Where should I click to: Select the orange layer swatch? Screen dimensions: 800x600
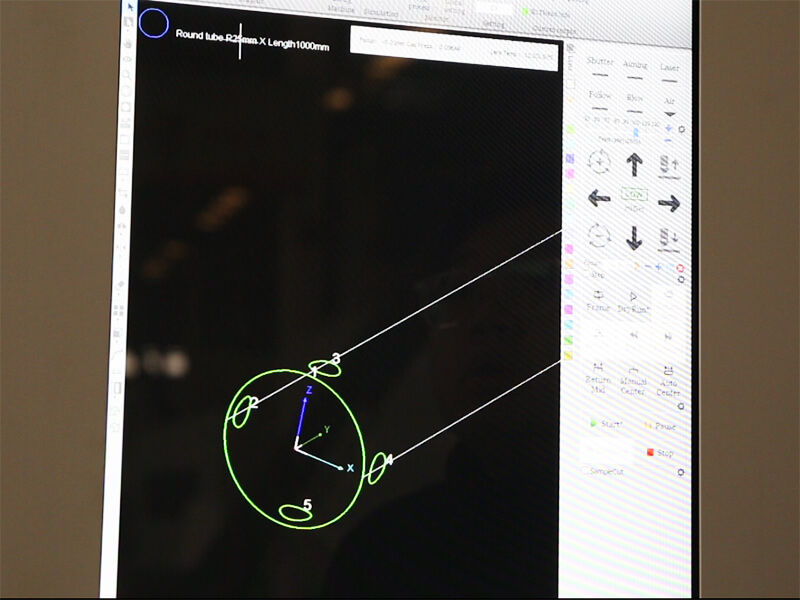point(569,264)
